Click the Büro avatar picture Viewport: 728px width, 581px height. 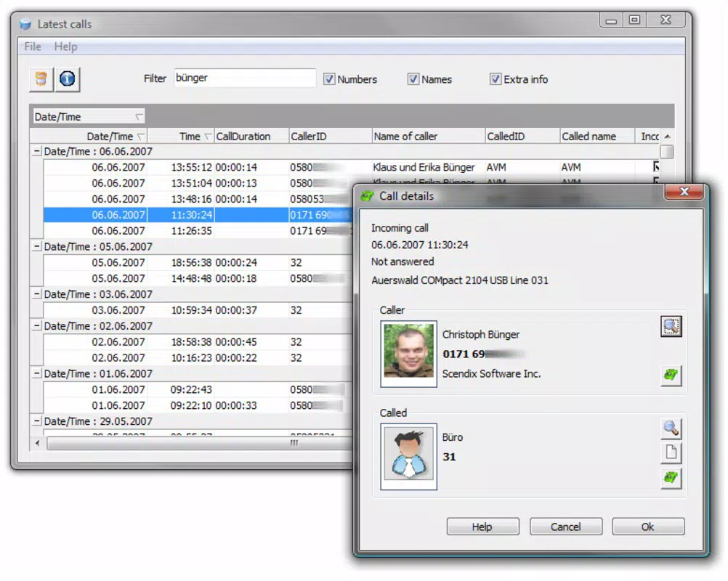point(408,456)
